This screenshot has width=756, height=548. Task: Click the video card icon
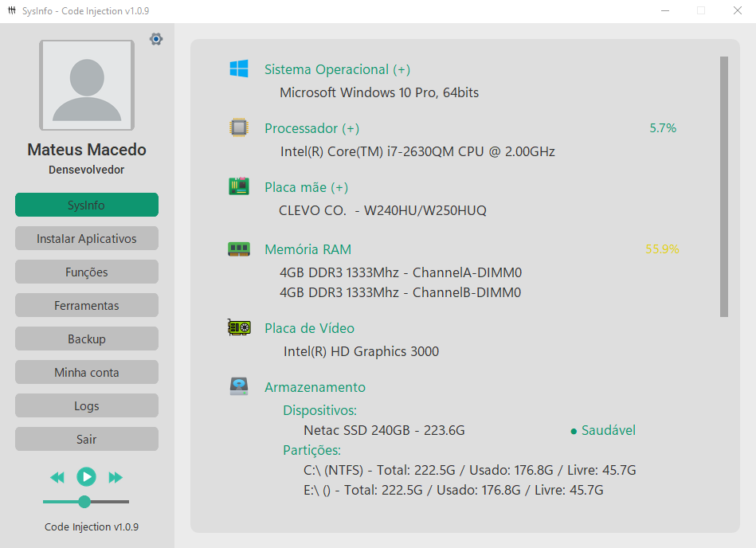tap(239, 327)
